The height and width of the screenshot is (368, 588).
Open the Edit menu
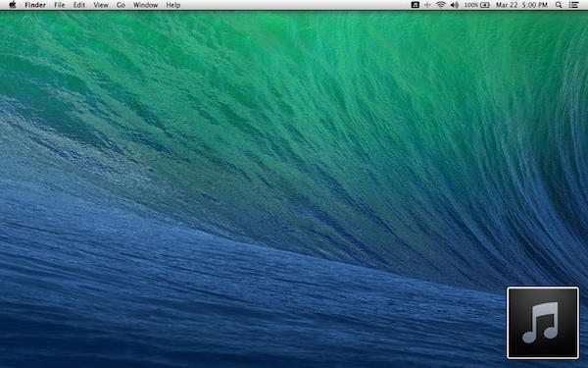(79, 5)
